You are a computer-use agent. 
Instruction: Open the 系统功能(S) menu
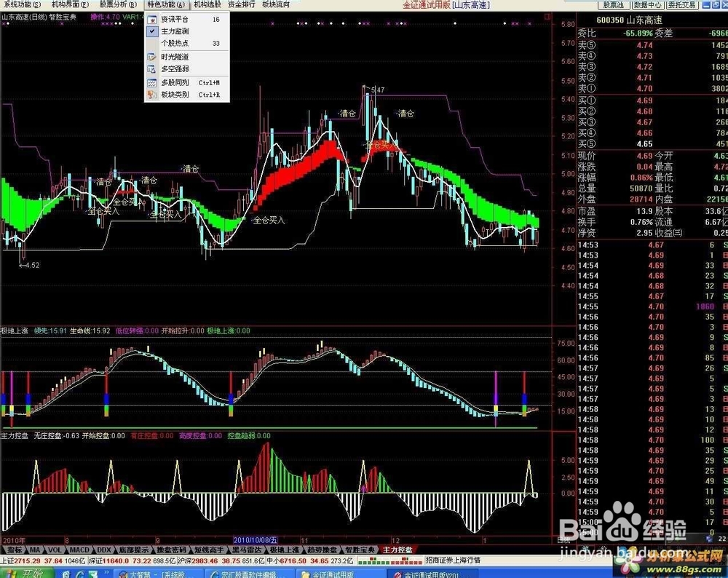tap(21, 4)
